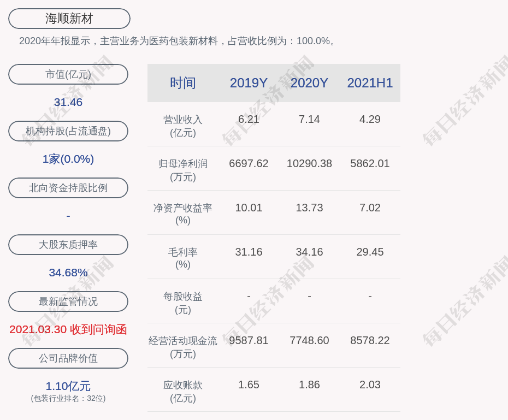
Task: Select cash flow value 8578.22
Action: pyautogui.click(x=370, y=340)
